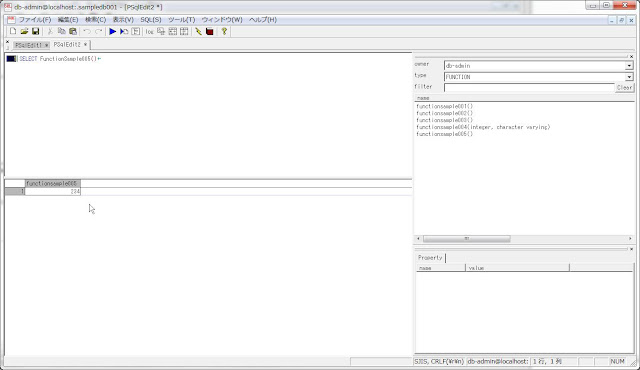The width and height of the screenshot is (640, 370).
Task: Restore the MDI child window
Action: pos(621,20)
